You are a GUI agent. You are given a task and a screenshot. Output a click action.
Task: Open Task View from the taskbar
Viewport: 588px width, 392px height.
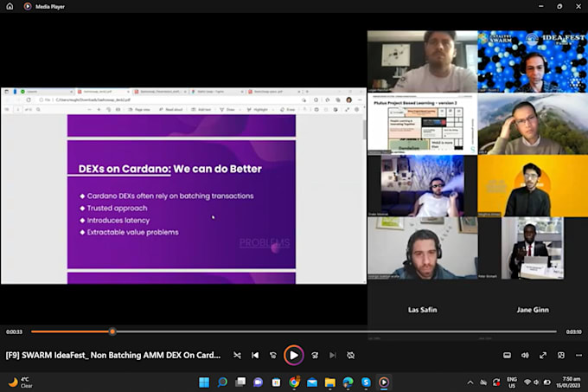click(x=240, y=382)
